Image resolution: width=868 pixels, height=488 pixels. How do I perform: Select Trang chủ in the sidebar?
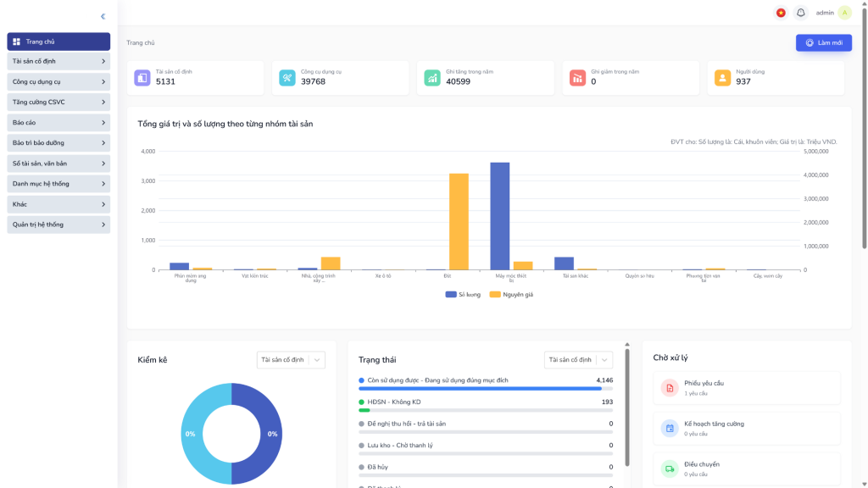pyautogui.click(x=58, y=41)
